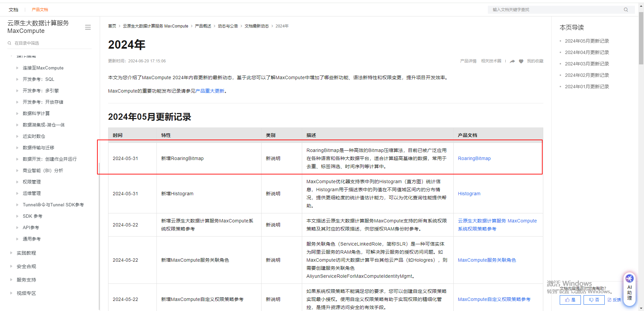Toggle the sidebar menu hamburger icon
The height and width of the screenshot is (311, 644).
pos(88,27)
